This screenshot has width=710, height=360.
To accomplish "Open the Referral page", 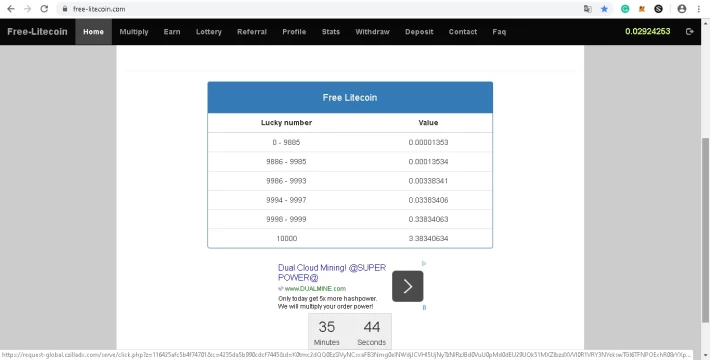I will pyautogui.click(x=252, y=32).
